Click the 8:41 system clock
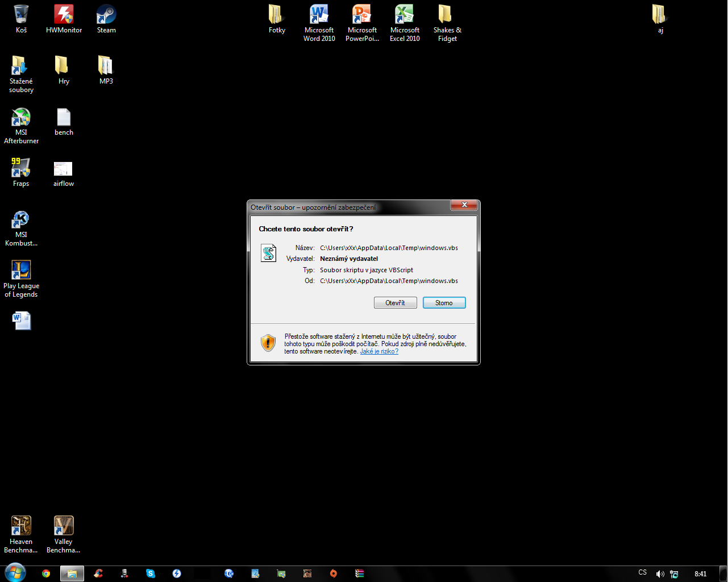728x582 pixels. (701, 574)
